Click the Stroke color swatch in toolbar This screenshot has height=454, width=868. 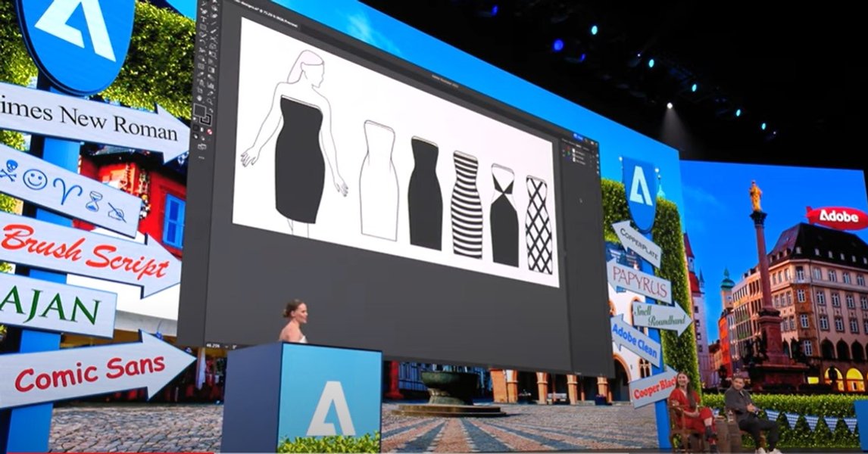[206, 118]
